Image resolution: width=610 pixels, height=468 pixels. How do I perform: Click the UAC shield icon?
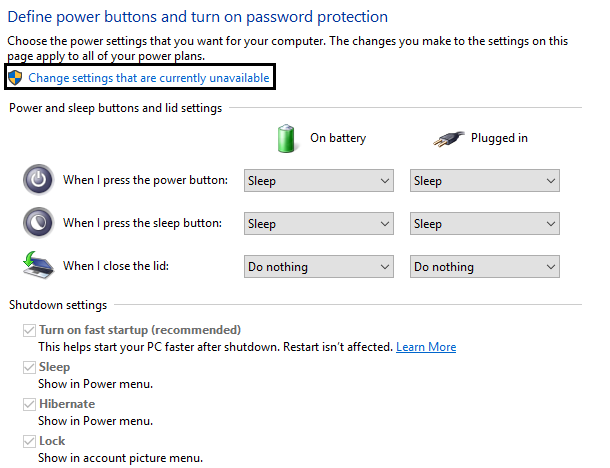(14, 77)
